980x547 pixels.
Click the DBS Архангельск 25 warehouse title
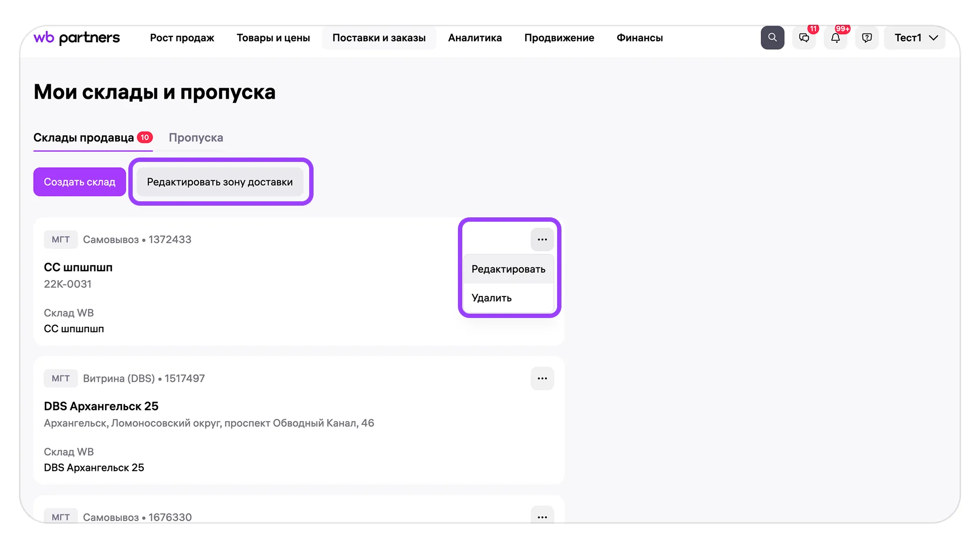pyautogui.click(x=101, y=406)
